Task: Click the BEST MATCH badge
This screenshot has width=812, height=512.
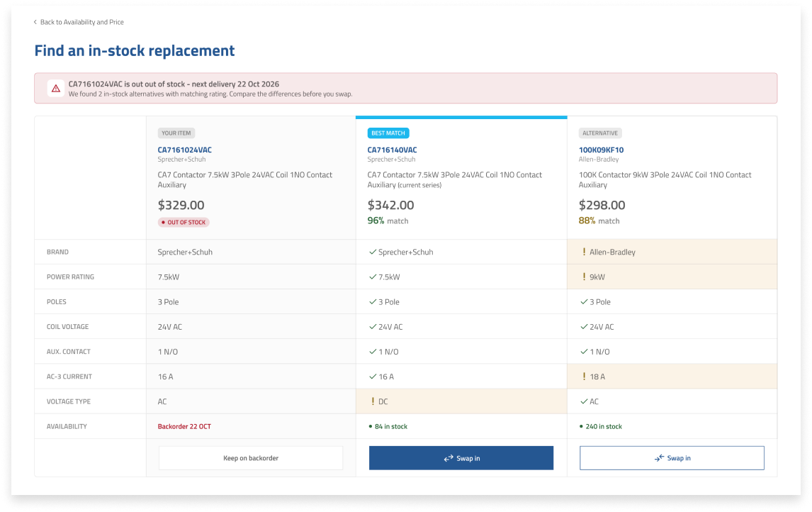Action: (x=388, y=133)
